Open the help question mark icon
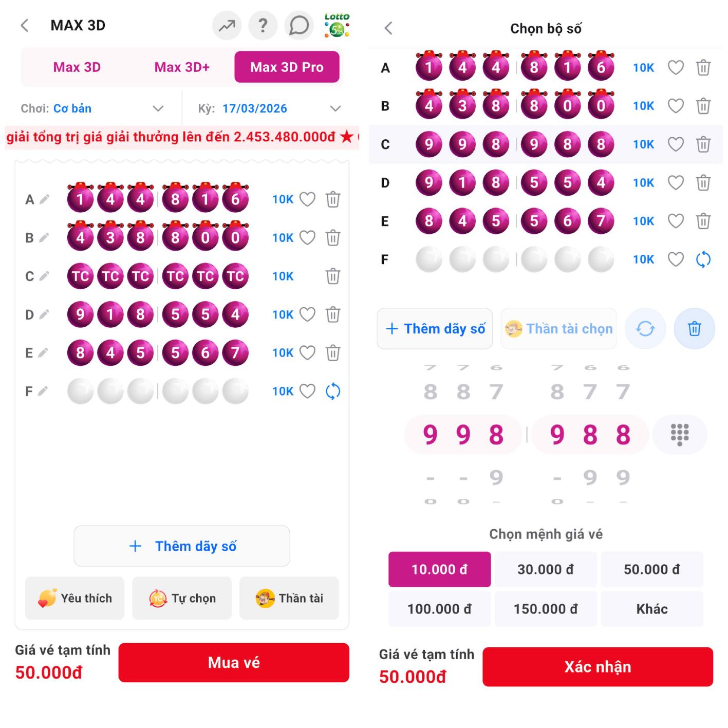Screen dimensions: 728x728 pyautogui.click(x=263, y=25)
